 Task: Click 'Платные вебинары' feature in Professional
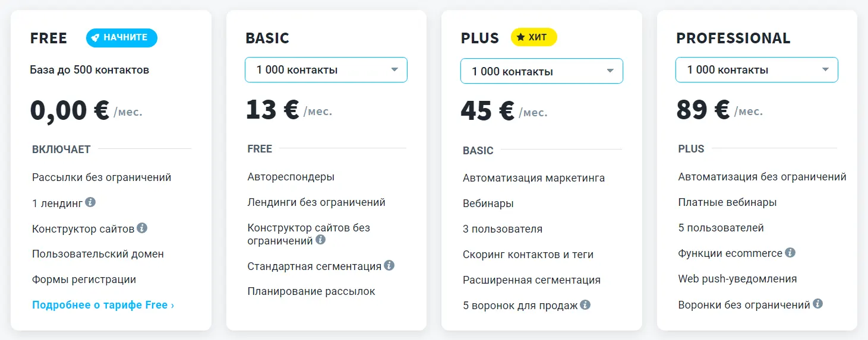point(727,202)
